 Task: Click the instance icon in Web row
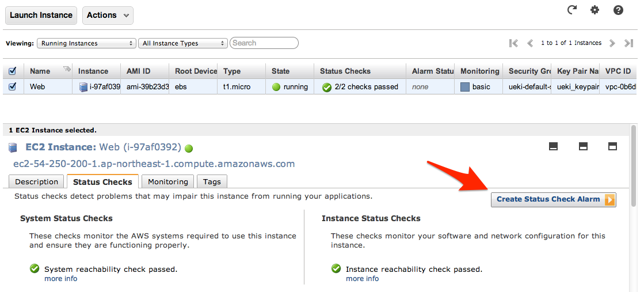coord(83,87)
